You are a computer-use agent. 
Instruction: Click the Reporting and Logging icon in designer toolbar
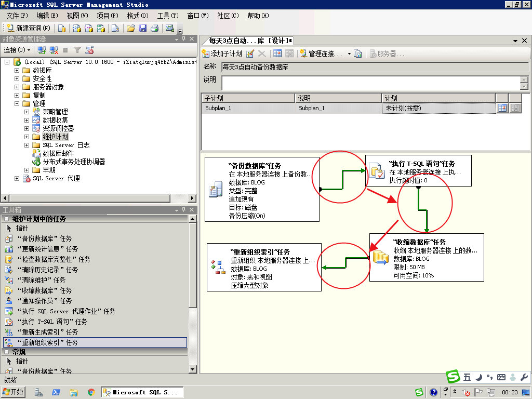pos(357,54)
